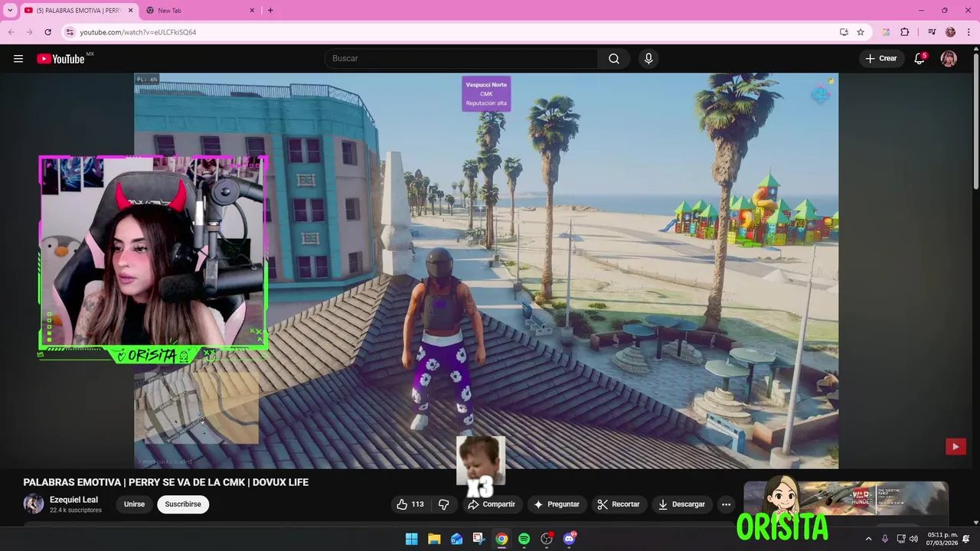Open the Ezequiel Leal channel link
The width and height of the screenshot is (980, 551).
pos(73,500)
